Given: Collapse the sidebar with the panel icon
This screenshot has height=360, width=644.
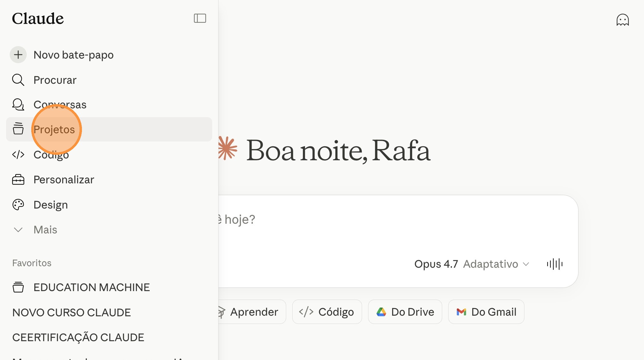Looking at the screenshot, I should [x=200, y=18].
